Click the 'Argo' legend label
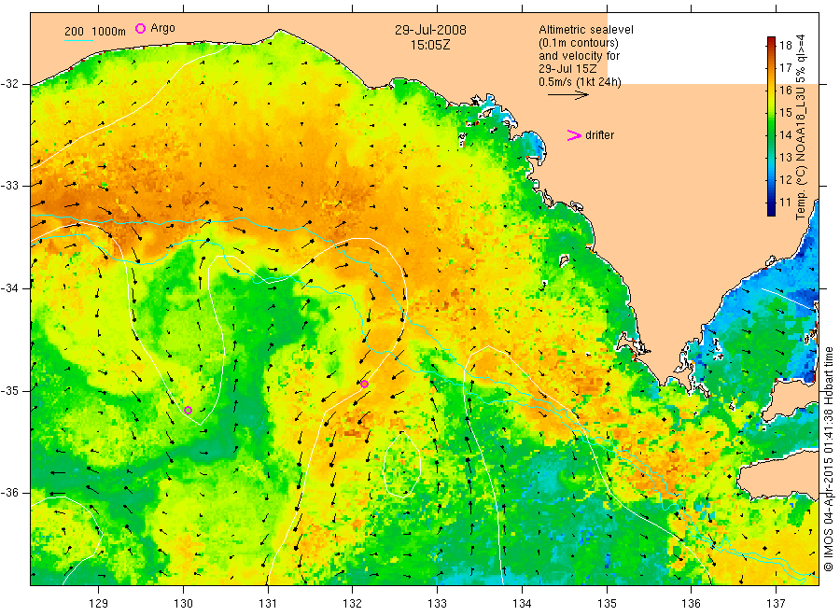This screenshot has width=840, height=616. (x=162, y=28)
